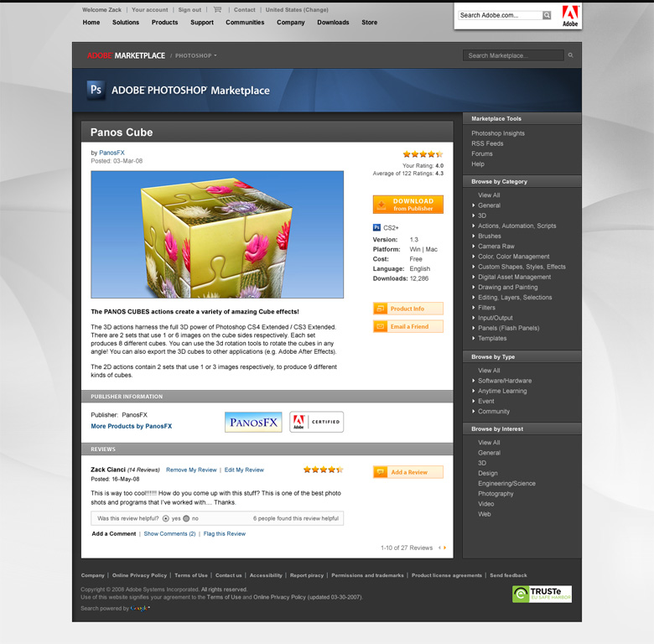Click the Adobe logo
The image size is (654, 644).
point(570,16)
